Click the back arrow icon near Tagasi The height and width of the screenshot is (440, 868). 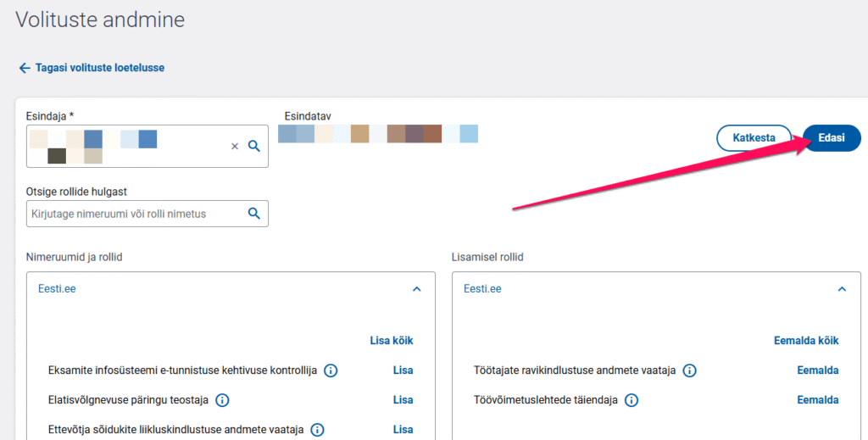[25, 68]
